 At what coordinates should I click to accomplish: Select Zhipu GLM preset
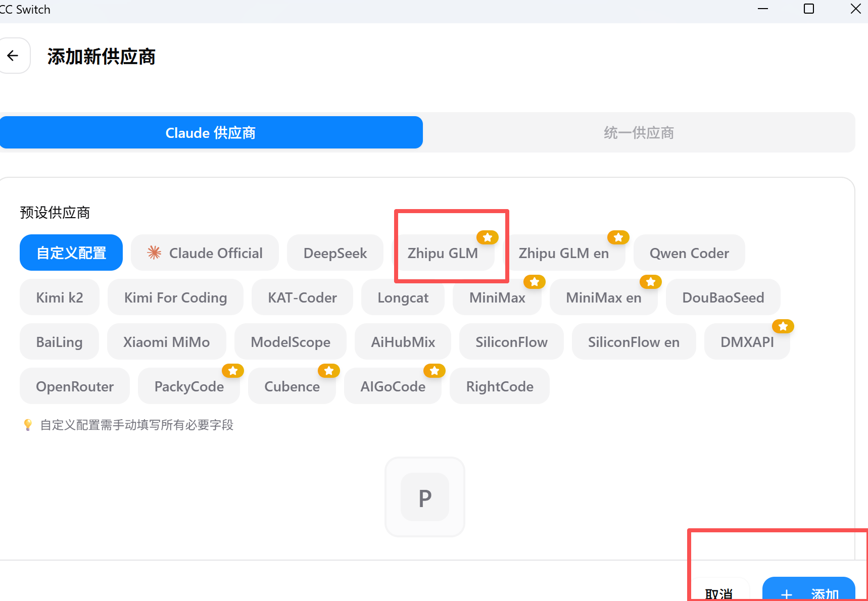pos(443,253)
